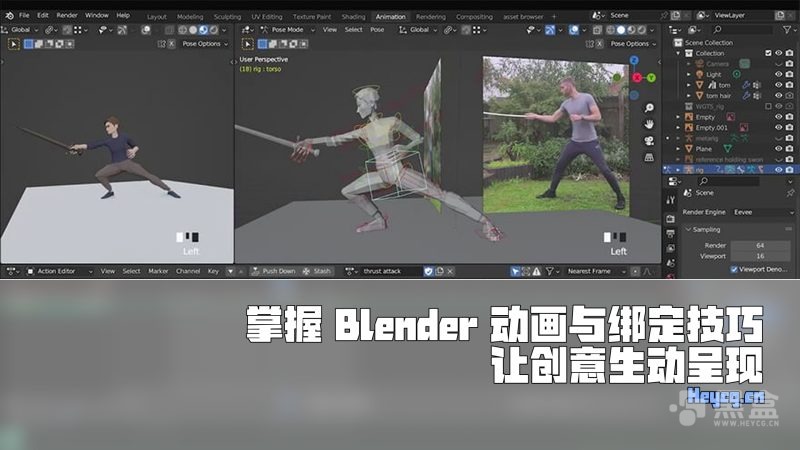The height and width of the screenshot is (450, 800).
Task: Toggle camera view gizmo icon
Action: tap(649, 141)
